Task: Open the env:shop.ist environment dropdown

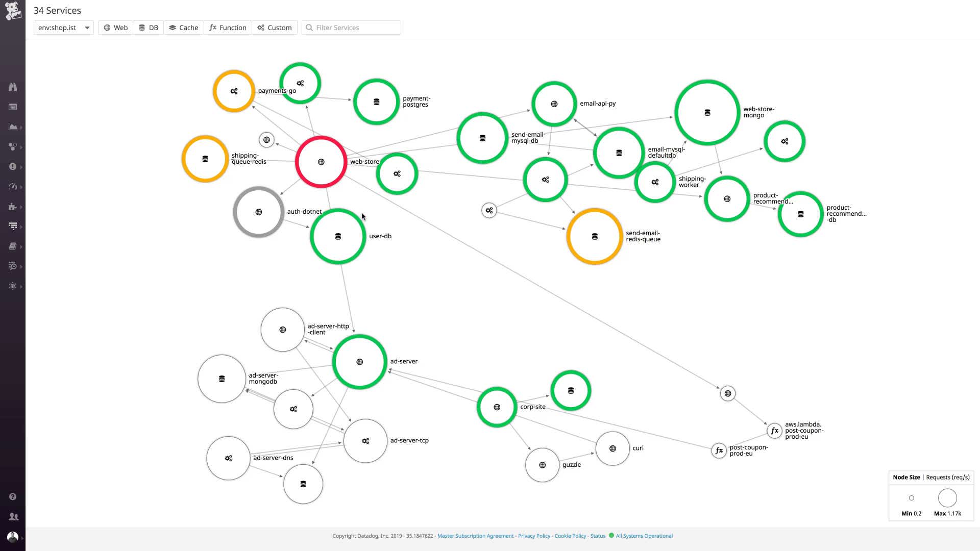Action: point(64,28)
